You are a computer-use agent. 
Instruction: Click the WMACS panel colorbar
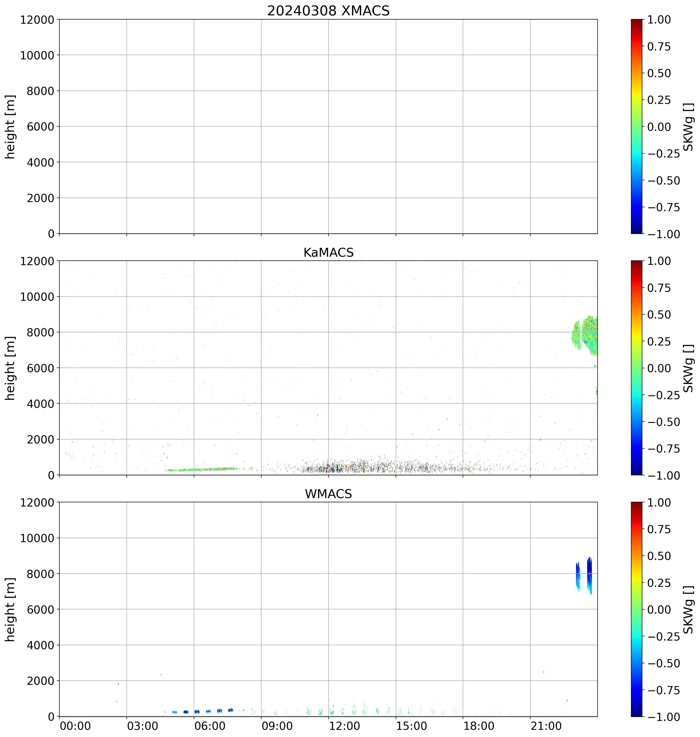637,609
